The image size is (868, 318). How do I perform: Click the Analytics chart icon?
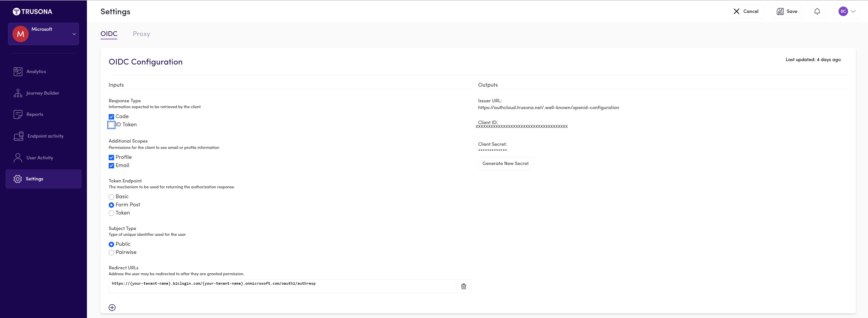[18, 72]
